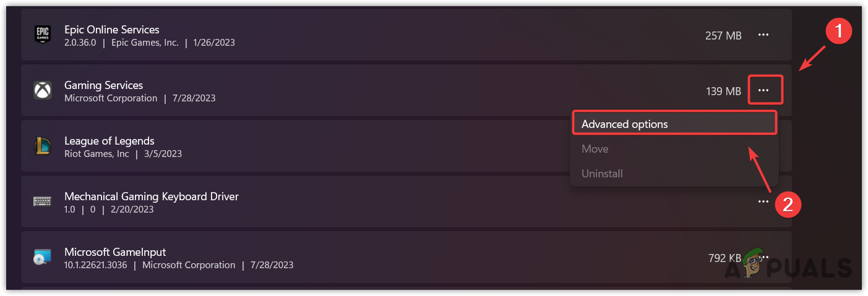Click the Move menu entry
Screen dimensions: 868x296
click(x=595, y=149)
